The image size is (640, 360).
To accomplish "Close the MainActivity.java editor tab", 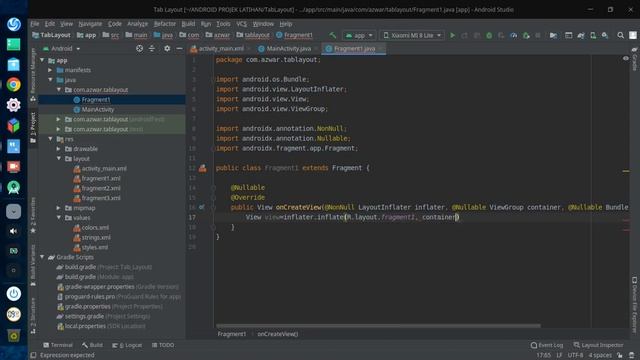I will [x=316, y=49].
